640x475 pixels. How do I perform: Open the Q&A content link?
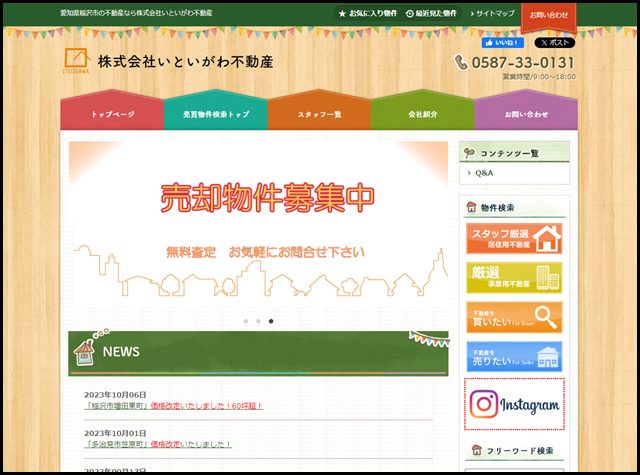click(x=484, y=173)
